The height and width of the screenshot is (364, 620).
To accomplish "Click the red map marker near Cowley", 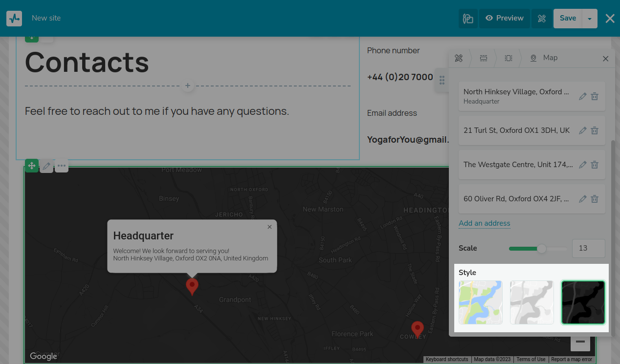I will click(x=417, y=329).
